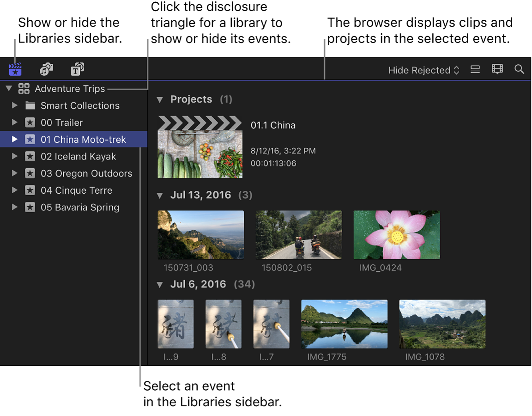The image size is (532, 416).
Task: Click the star icon beside 00 Trailer
Action: (x=30, y=122)
